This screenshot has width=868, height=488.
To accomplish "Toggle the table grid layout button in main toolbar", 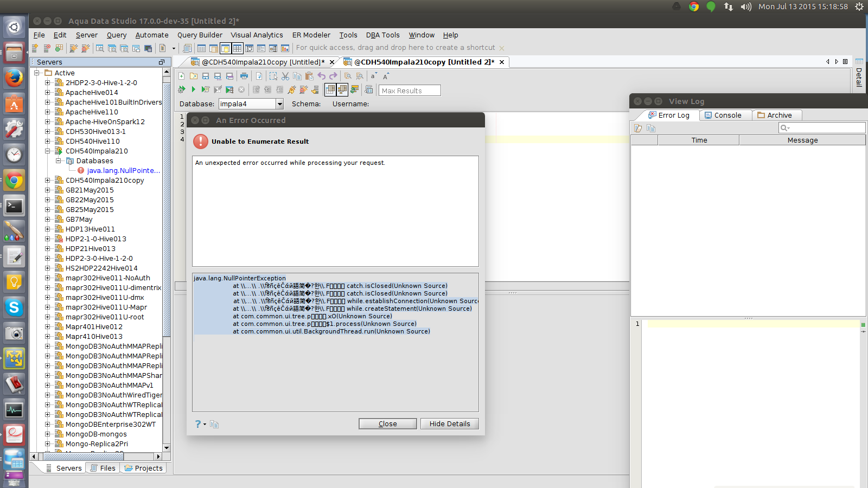I will click(x=237, y=48).
